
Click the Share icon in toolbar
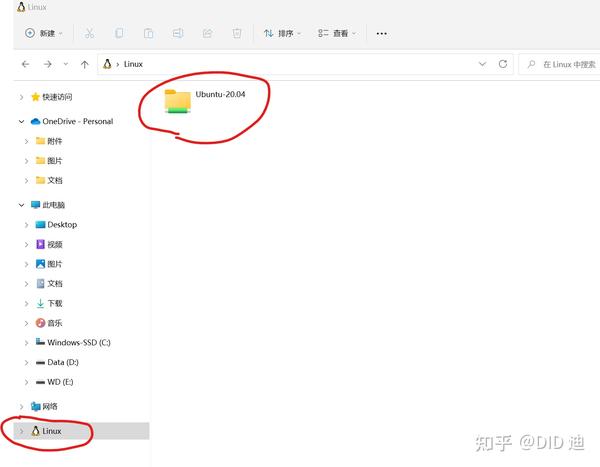[x=207, y=33]
